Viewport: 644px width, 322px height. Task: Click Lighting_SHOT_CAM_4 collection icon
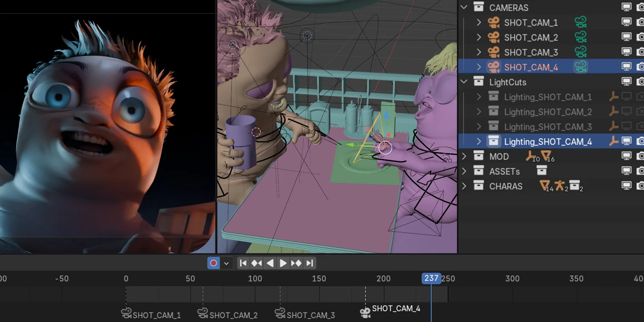pos(493,141)
